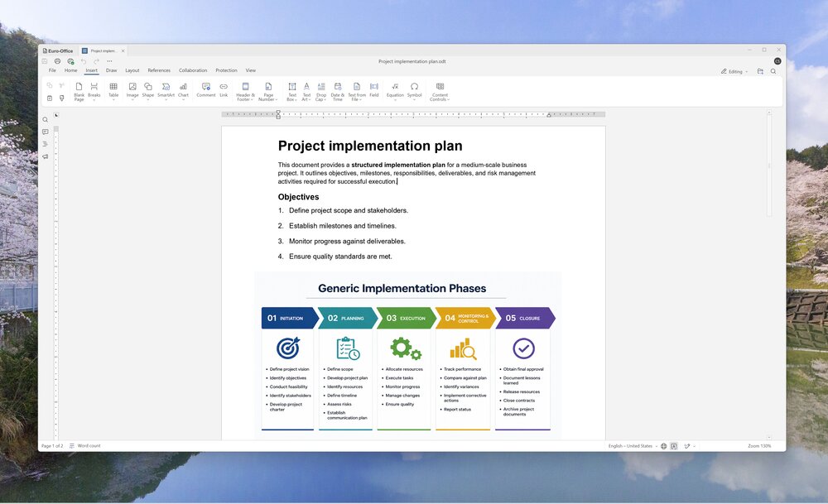Click the Zoom 130% indicator
The image size is (828, 504).
pyautogui.click(x=758, y=446)
